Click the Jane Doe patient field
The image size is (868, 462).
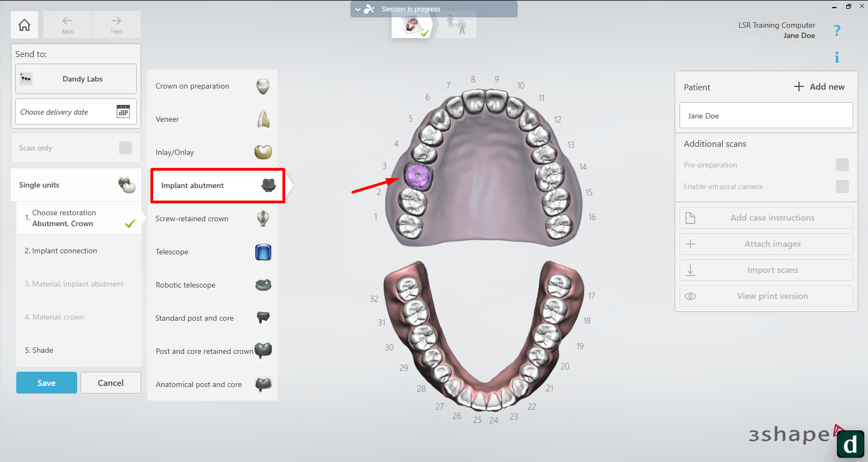click(766, 116)
